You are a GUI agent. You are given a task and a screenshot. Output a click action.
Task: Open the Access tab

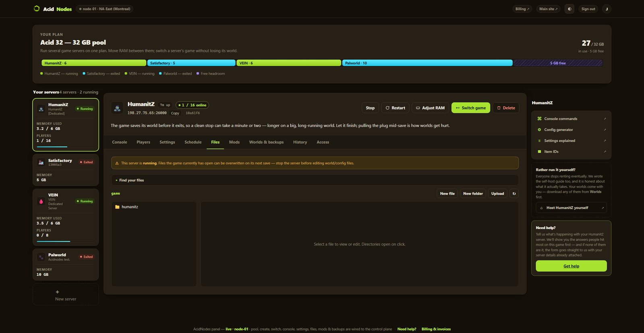click(323, 142)
